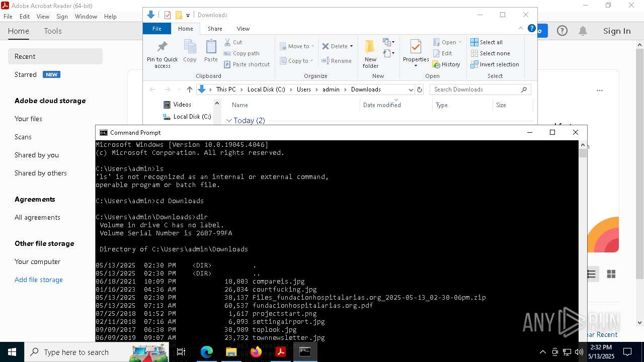The image size is (644, 362).
Task: Click the Search Downloads field
Action: [x=480, y=89]
